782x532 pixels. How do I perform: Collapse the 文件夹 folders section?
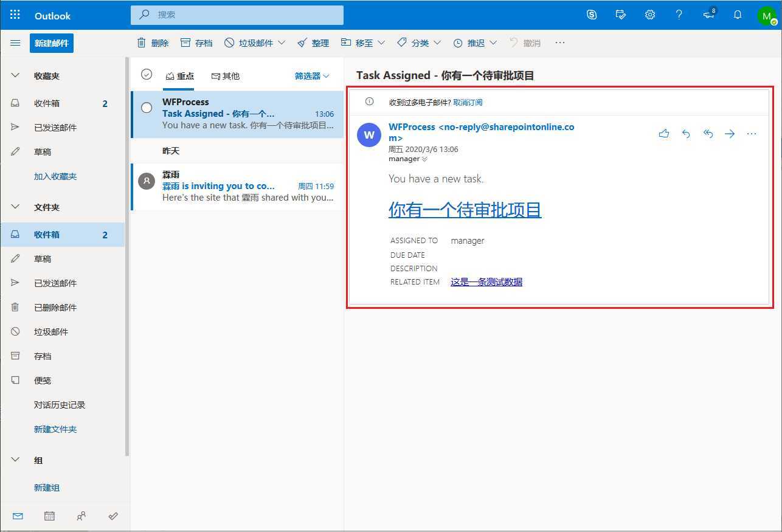[16, 207]
